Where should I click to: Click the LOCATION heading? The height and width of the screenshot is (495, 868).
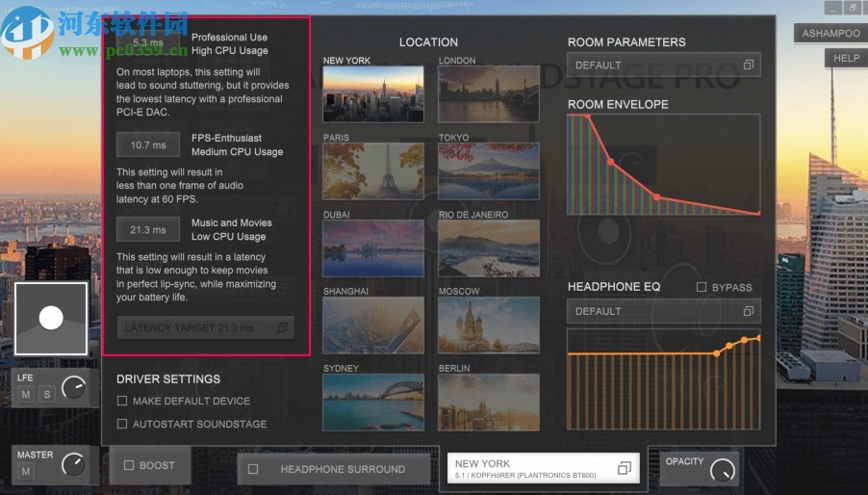coord(428,42)
